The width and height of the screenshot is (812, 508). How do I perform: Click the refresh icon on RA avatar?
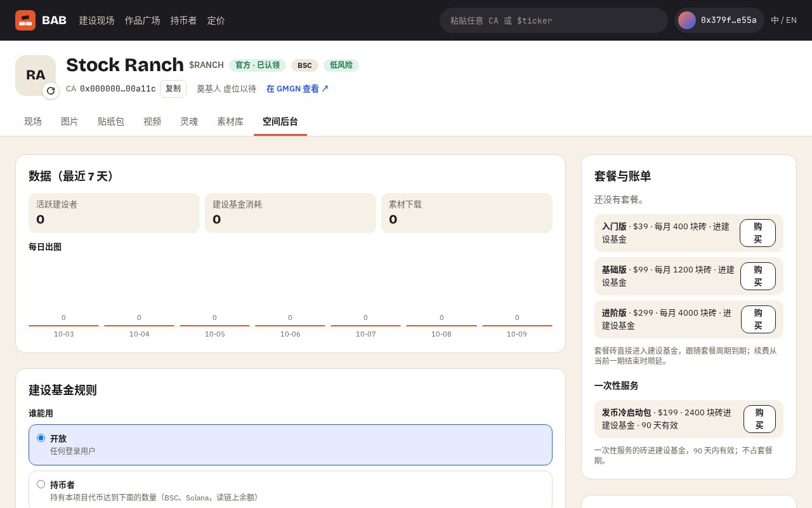(51, 91)
